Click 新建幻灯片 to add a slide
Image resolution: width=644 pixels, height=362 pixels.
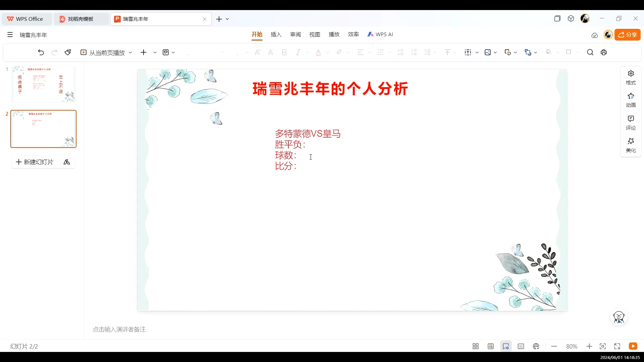[35, 162]
